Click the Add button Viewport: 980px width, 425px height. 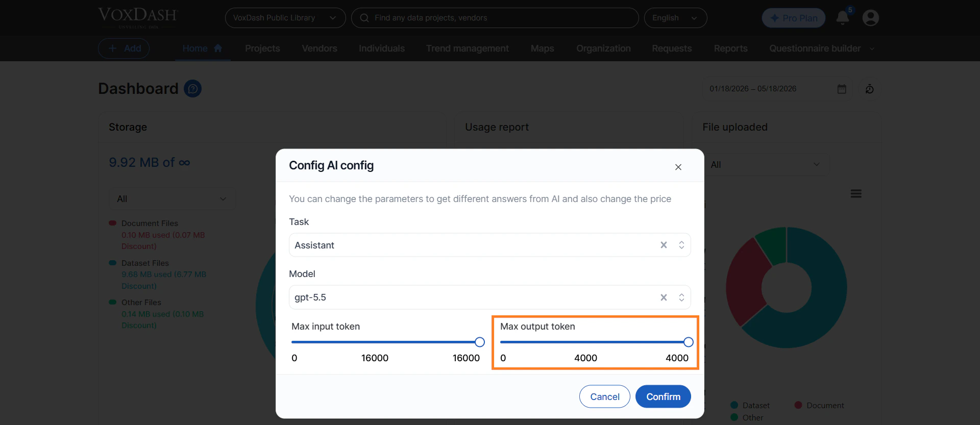[x=124, y=48]
